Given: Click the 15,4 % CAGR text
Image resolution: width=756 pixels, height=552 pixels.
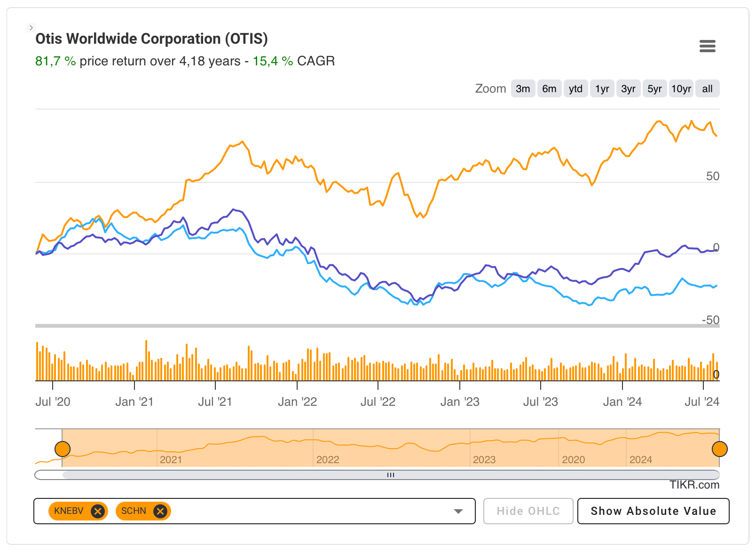Looking at the screenshot, I should (x=294, y=61).
